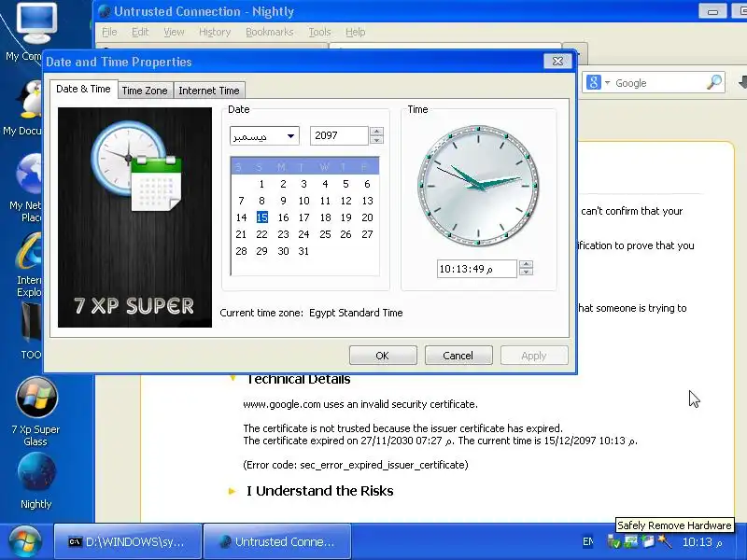Click the analog clock face in Time group
The image size is (747, 560).
point(478,185)
